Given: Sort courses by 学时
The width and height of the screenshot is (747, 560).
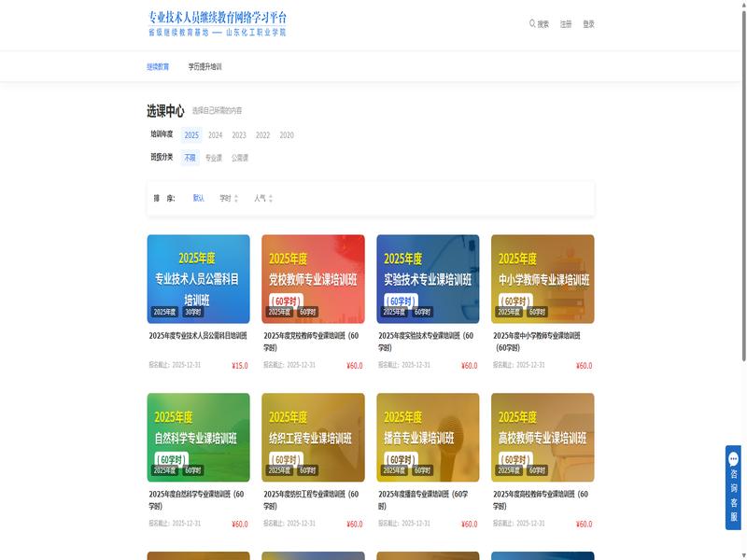Looking at the screenshot, I should click(225, 198).
